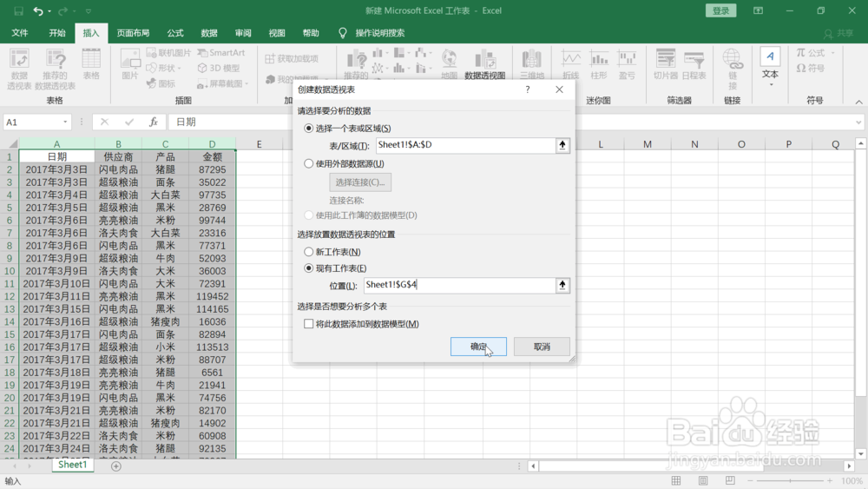Close the 创建数据透视表 dialog
The width and height of the screenshot is (868, 489).
(x=559, y=89)
